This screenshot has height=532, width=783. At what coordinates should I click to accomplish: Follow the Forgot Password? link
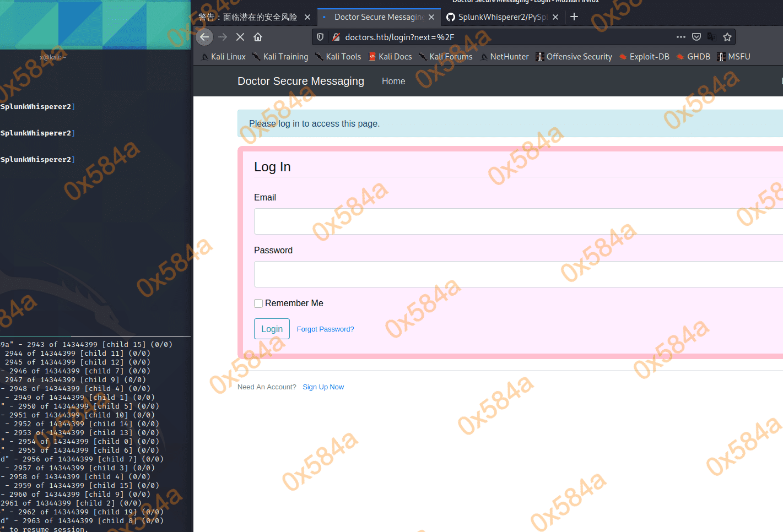pos(325,329)
